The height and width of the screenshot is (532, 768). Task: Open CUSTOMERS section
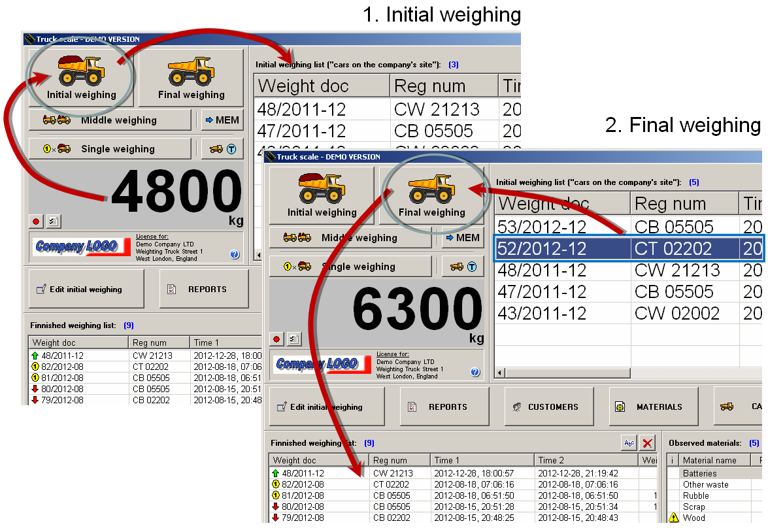(x=549, y=407)
